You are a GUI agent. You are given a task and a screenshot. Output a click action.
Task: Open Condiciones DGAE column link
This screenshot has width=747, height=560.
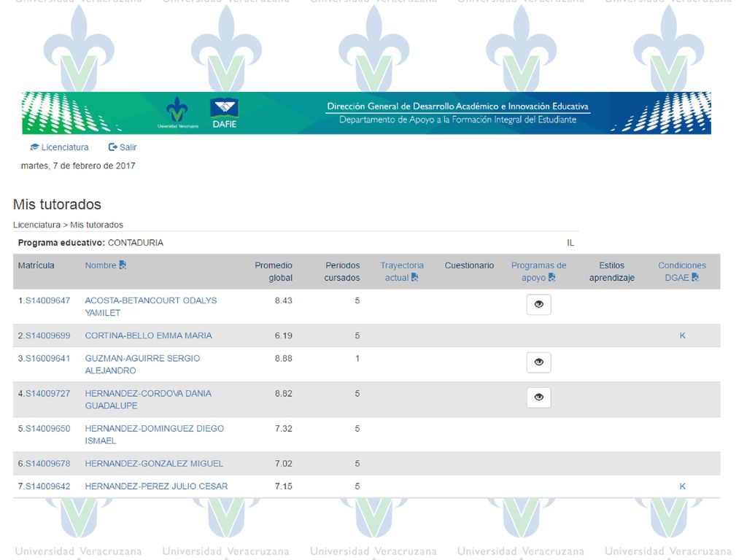tap(682, 271)
